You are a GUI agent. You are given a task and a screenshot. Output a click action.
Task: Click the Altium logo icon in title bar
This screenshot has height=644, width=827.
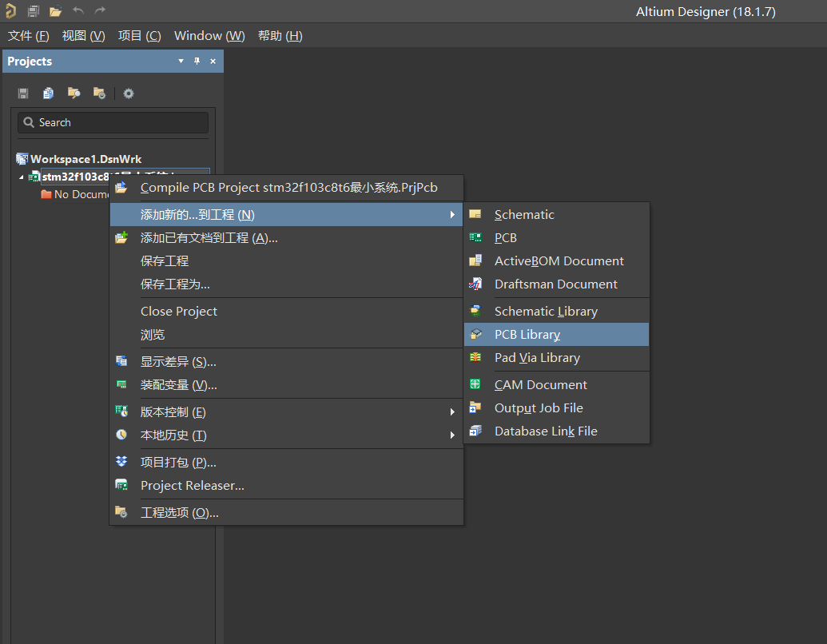point(10,11)
